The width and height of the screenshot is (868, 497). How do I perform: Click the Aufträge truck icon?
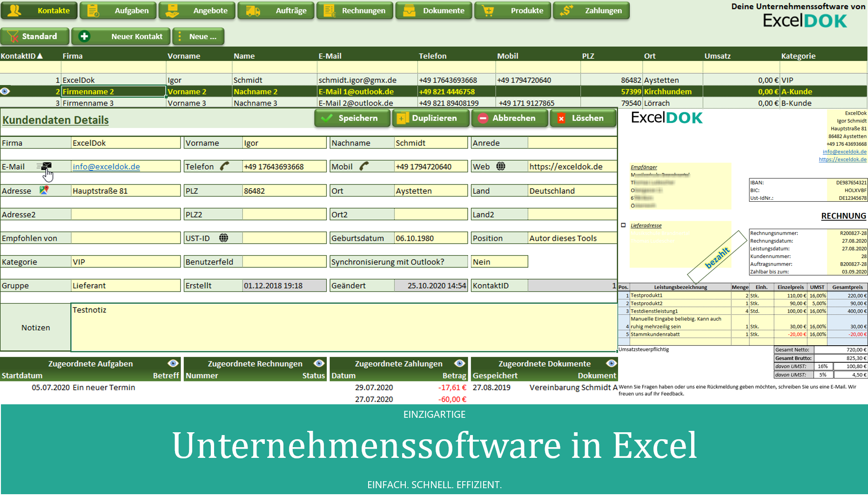253,11
